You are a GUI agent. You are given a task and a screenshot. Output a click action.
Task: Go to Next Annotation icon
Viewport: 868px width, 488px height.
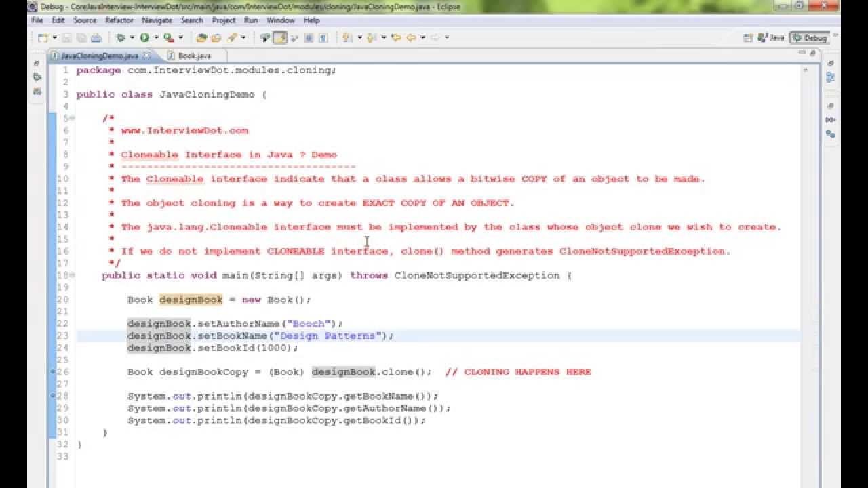[347, 37]
